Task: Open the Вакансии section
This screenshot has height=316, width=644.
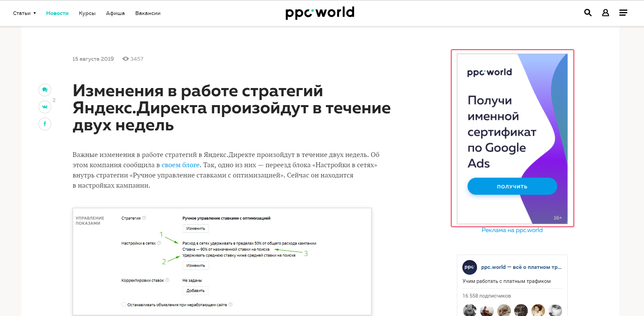Action: pyautogui.click(x=148, y=13)
